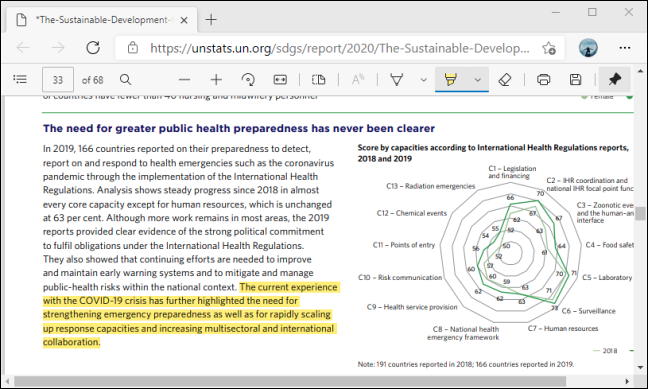The image size is (648, 389).
Task: Go forward in browser history
Action: [58, 48]
